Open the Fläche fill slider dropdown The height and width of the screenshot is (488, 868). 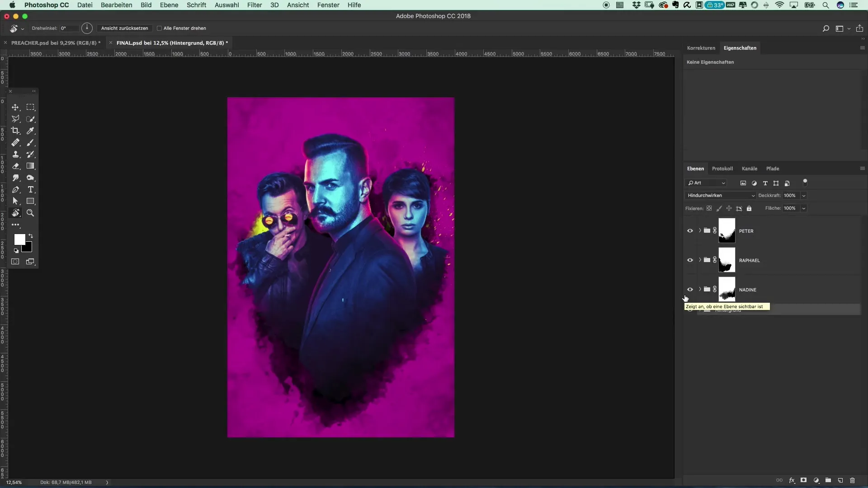[804, 208]
